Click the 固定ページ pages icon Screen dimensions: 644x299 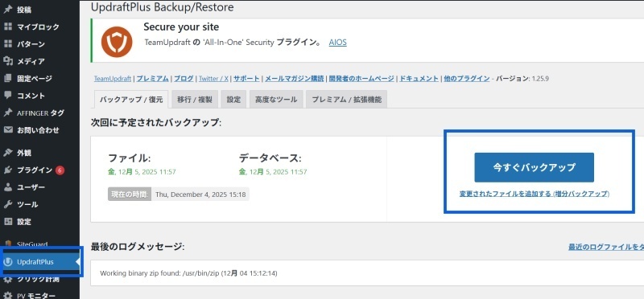point(8,78)
